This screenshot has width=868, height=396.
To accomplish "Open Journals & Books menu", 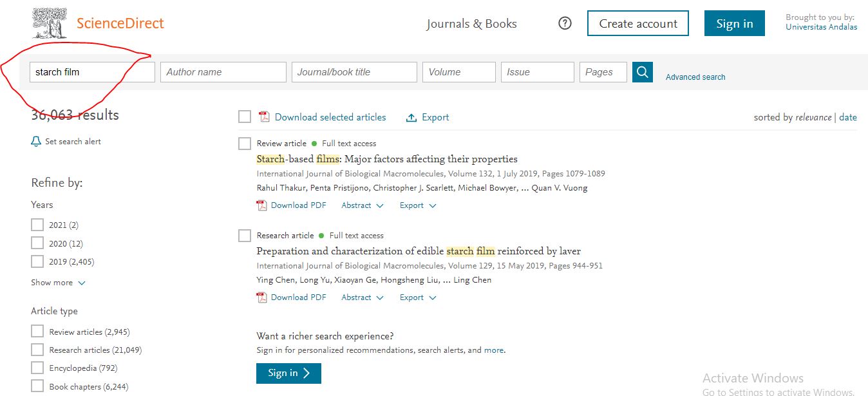I will tap(471, 24).
